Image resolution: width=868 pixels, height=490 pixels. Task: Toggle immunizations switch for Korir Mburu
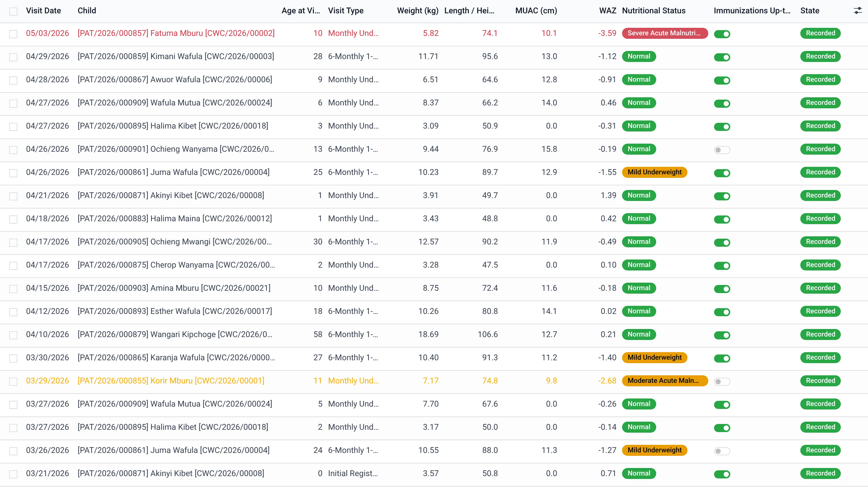(x=722, y=381)
